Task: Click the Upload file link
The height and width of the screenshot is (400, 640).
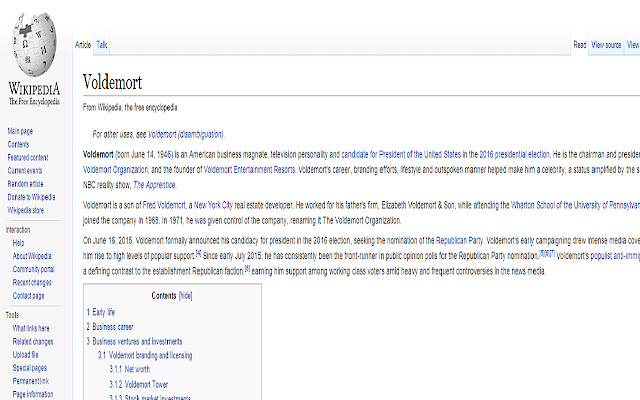Action: pyautogui.click(x=25, y=355)
